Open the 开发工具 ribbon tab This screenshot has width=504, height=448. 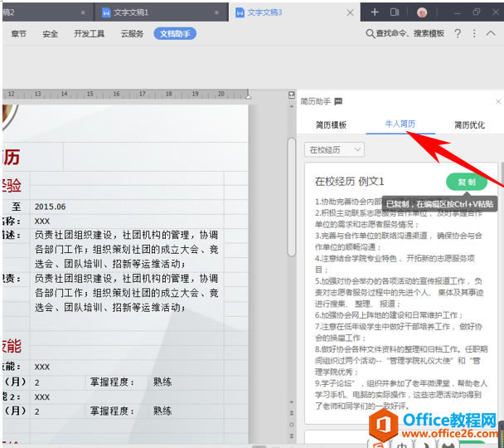pyautogui.click(x=89, y=33)
